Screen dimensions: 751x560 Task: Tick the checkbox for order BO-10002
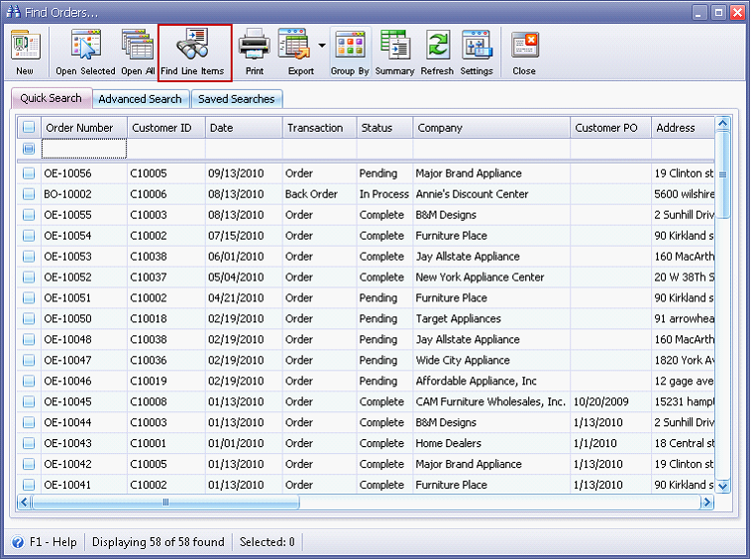click(29, 194)
